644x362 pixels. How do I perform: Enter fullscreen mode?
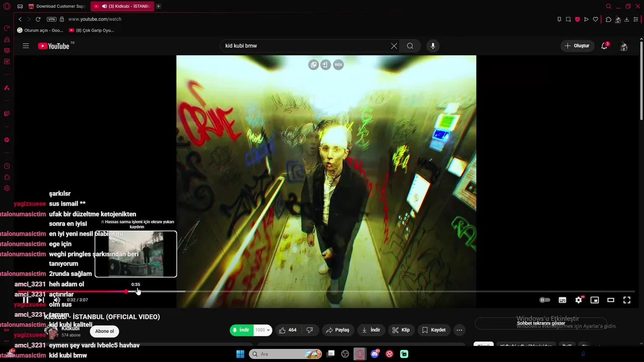pos(627,300)
